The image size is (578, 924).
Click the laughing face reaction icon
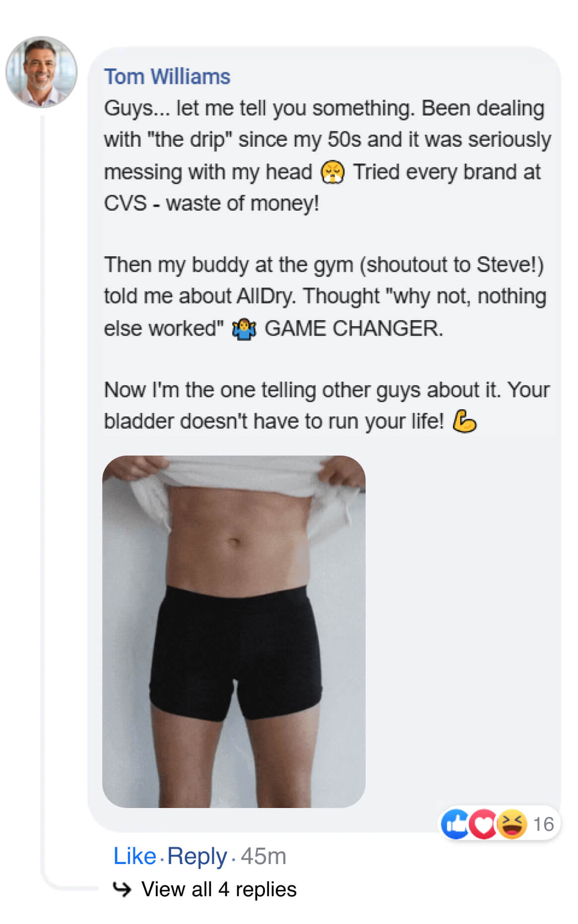(512, 824)
